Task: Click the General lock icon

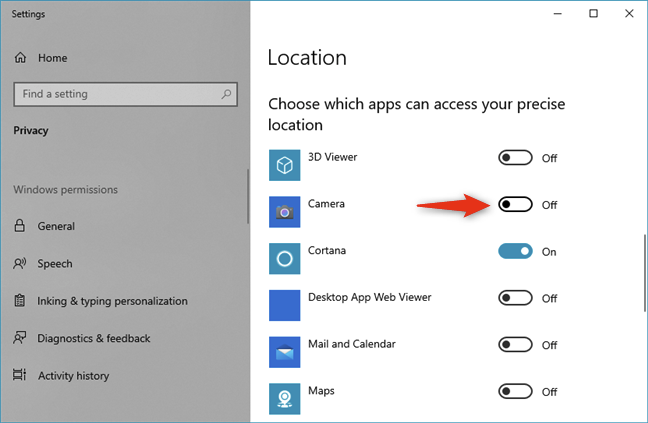Action: tap(19, 226)
